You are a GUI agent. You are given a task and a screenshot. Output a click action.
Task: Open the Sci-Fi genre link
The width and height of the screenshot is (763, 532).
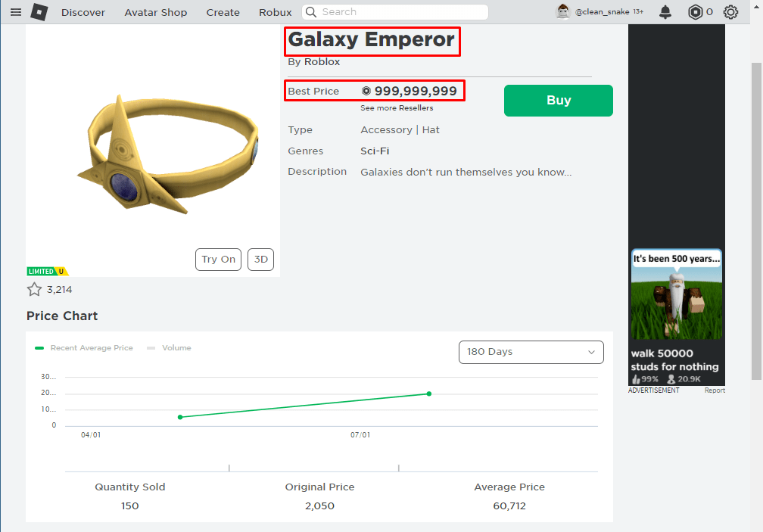click(x=375, y=151)
